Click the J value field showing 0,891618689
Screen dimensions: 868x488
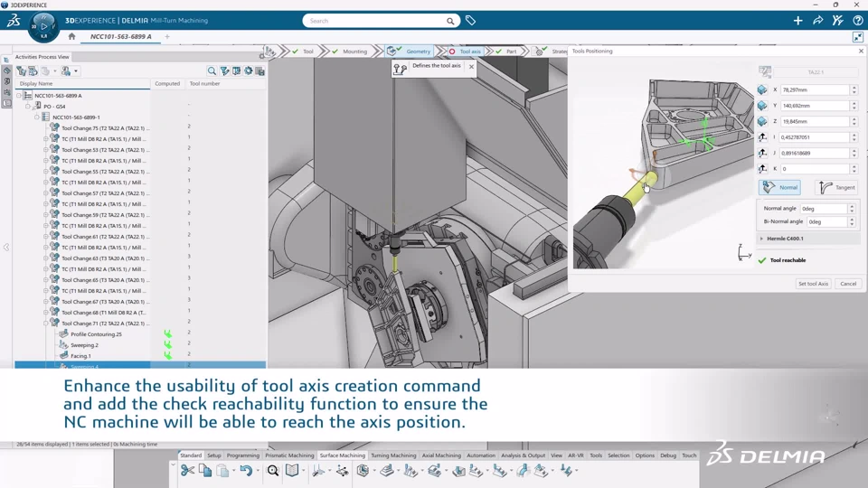(x=815, y=154)
